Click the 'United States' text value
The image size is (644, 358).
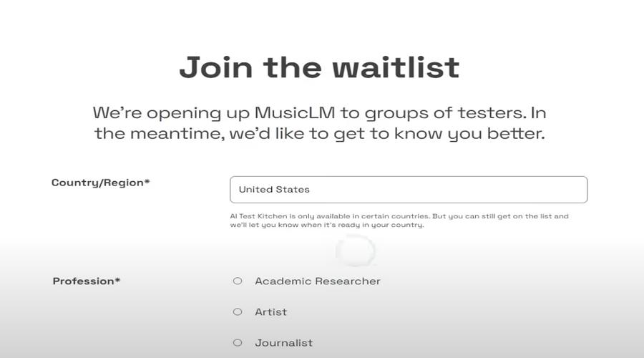[274, 190]
